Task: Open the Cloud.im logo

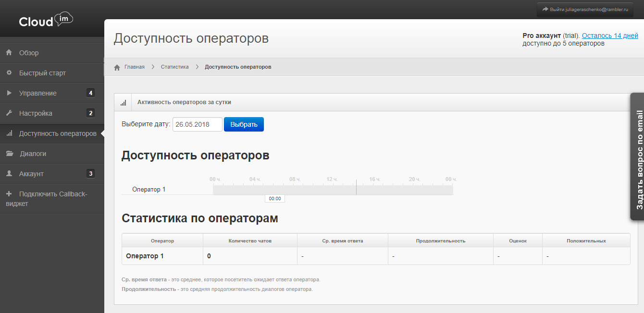Action: 46,20
